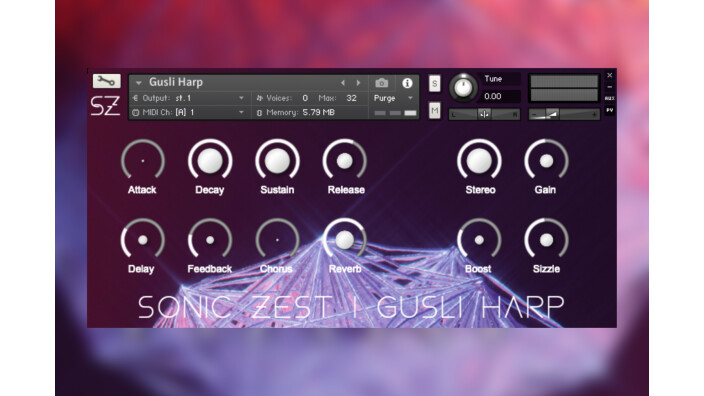Click the Delay knob

pos(143,240)
